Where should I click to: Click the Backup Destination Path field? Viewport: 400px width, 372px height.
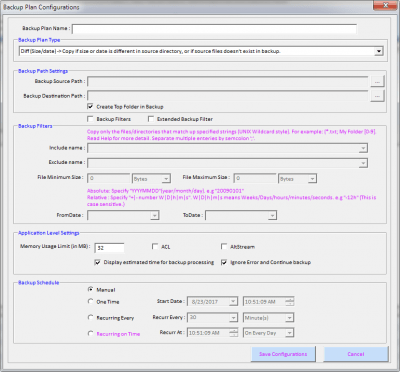click(x=228, y=96)
